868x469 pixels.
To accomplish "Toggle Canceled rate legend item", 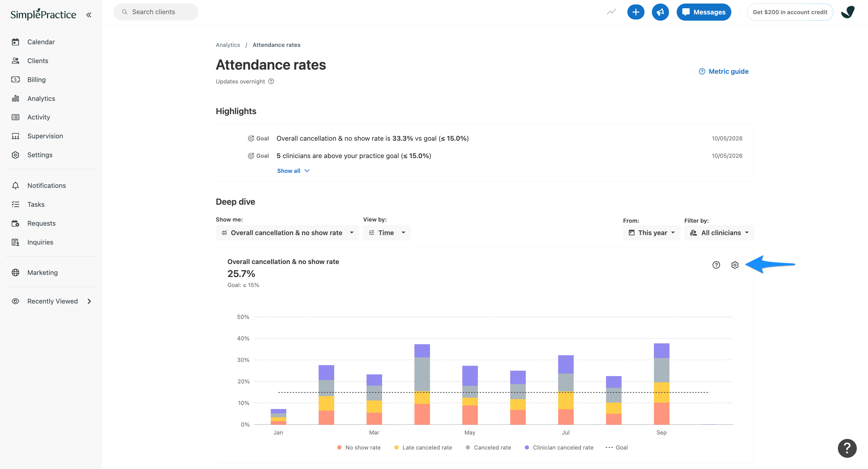I will (x=488, y=447).
